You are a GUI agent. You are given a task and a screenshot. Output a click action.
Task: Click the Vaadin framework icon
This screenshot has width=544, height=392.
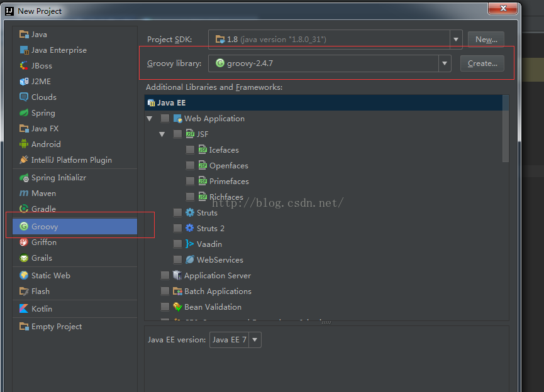point(190,244)
